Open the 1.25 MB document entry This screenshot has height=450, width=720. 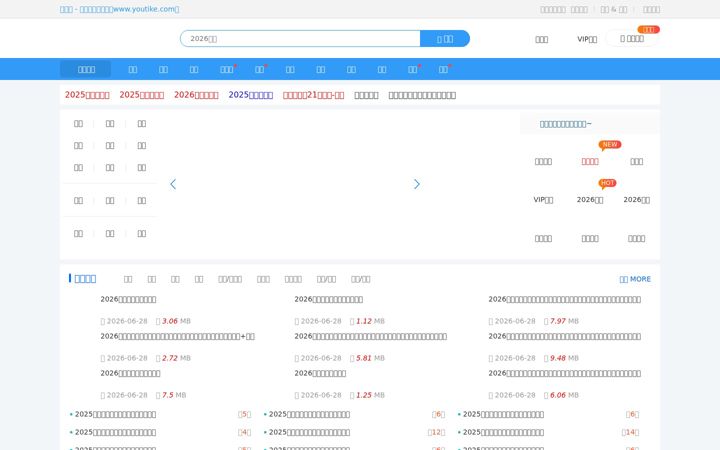coord(320,373)
